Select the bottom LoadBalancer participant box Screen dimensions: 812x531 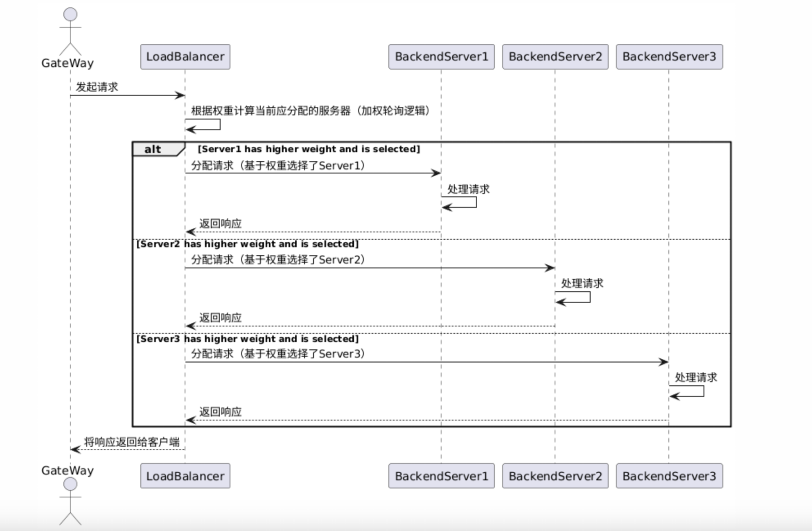tap(185, 476)
